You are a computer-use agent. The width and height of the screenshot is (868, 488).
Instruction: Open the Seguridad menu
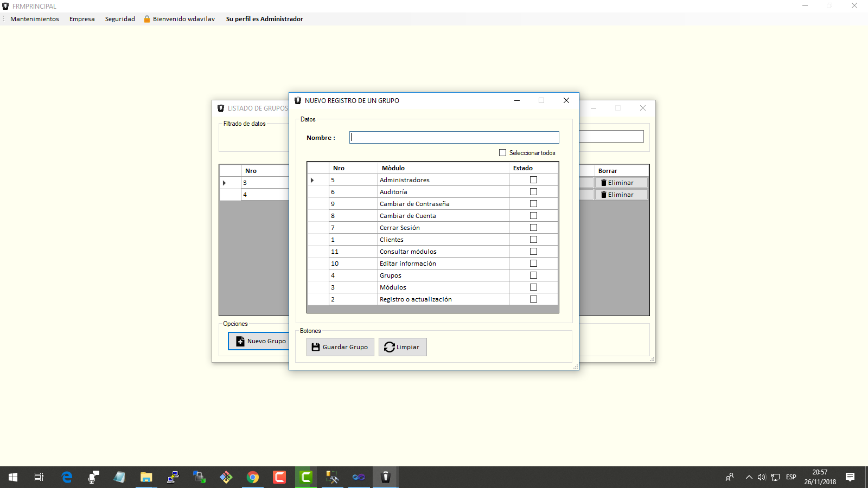point(120,19)
